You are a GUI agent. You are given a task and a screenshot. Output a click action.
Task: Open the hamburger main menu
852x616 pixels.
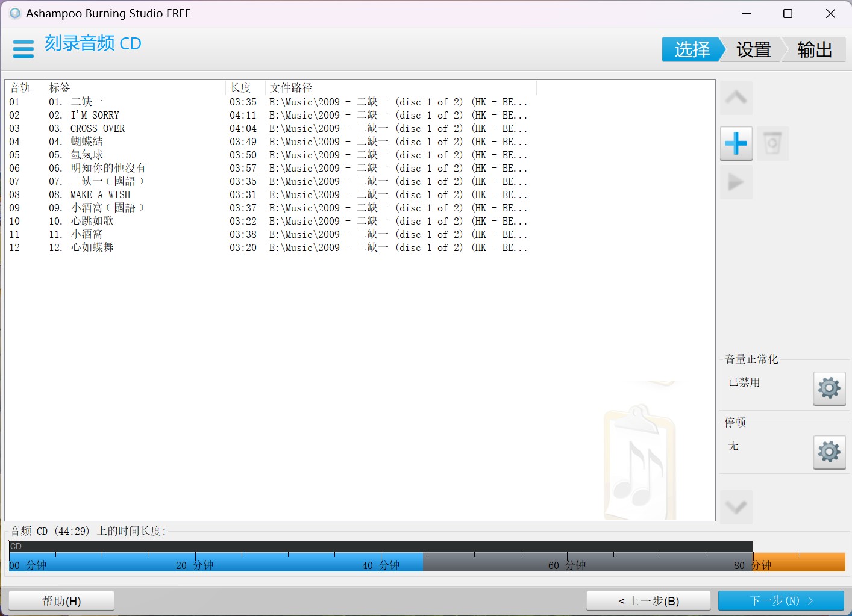coord(23,49)
